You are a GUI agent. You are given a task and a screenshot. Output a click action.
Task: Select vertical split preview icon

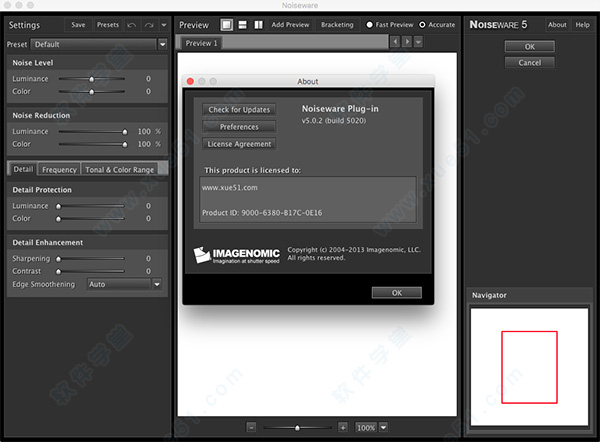(x=259, y=25)
